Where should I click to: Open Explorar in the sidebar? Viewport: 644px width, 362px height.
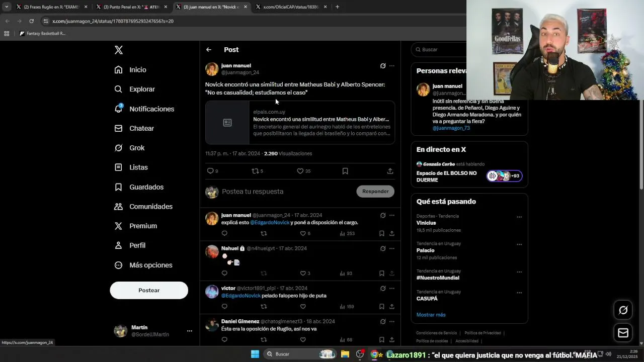pos(134,89)
